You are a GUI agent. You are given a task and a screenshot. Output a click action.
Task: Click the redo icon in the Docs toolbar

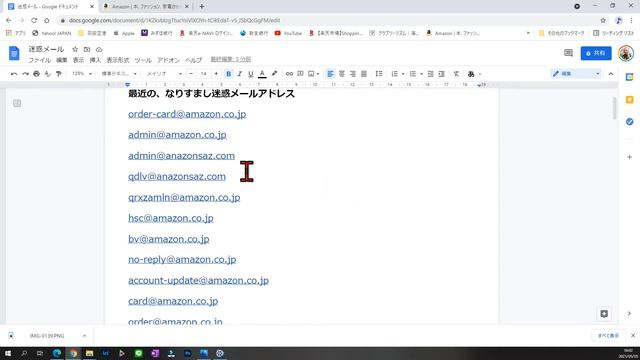25,74
